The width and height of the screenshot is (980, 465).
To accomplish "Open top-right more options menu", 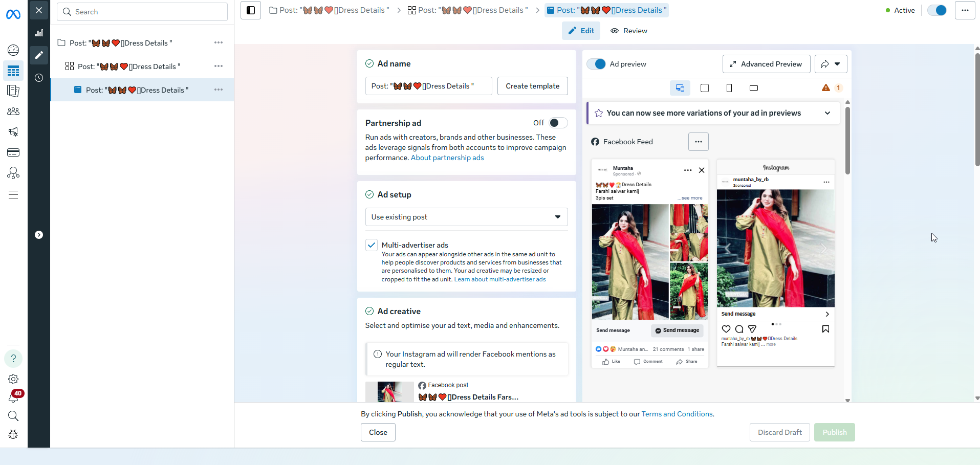I will 965,10.
